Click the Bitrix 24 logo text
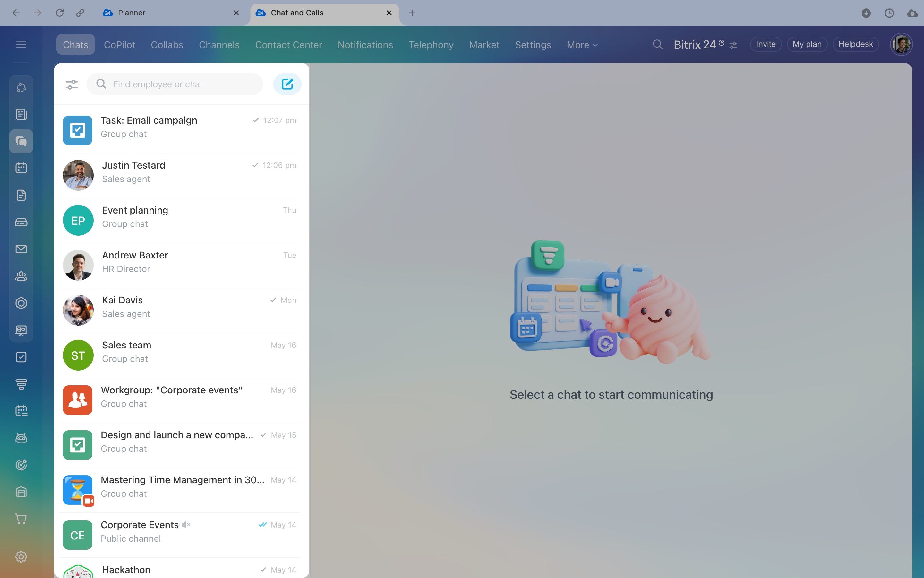The width and height of the screenshot is (924, 578). pyautogui.click(x=695, y=45)
